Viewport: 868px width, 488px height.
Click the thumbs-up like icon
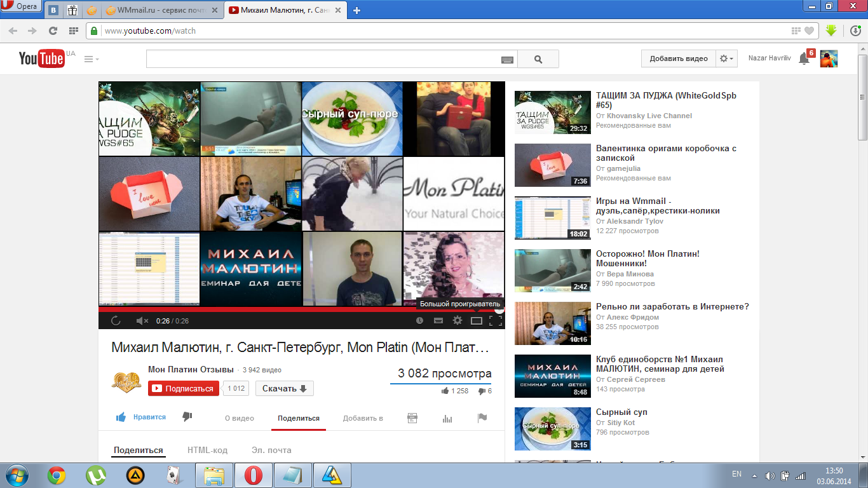point(121,417)
